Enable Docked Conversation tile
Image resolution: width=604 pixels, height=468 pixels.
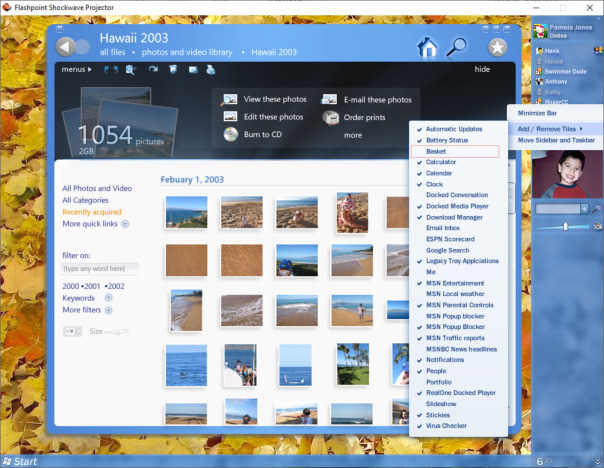[x=458, y=195]
